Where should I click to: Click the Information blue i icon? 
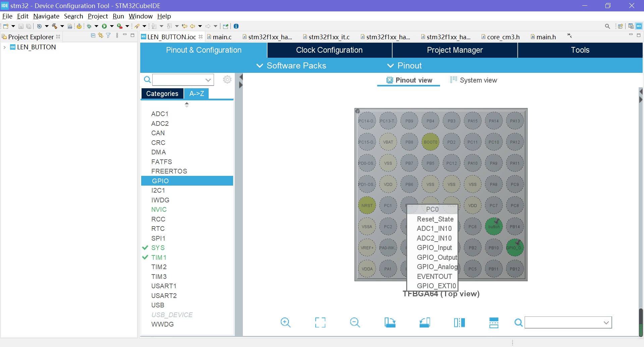(x=236, y=26)
